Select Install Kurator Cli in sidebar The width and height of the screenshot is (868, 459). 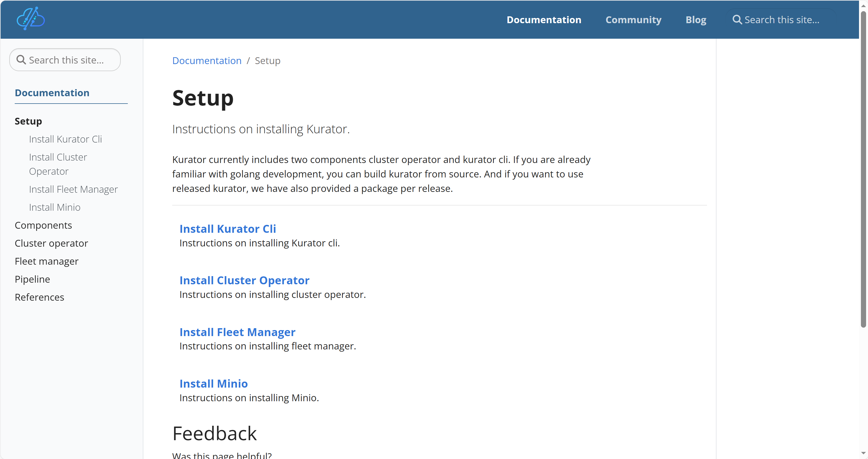point(65,139)
